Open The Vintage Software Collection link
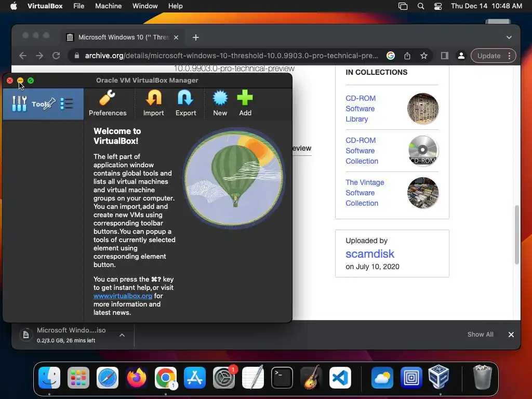The image size is (532, 399). (x=365, y=193)
